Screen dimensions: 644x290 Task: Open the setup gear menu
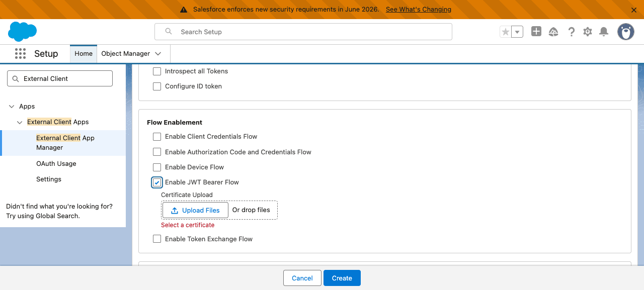click(x=588, y=32)
